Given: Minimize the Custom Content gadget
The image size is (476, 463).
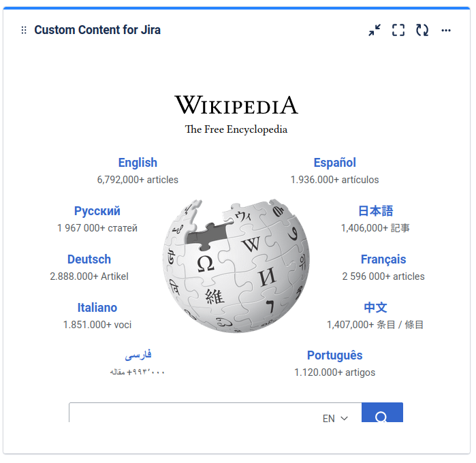Looking at the screenshot, I should click(375, 30).
